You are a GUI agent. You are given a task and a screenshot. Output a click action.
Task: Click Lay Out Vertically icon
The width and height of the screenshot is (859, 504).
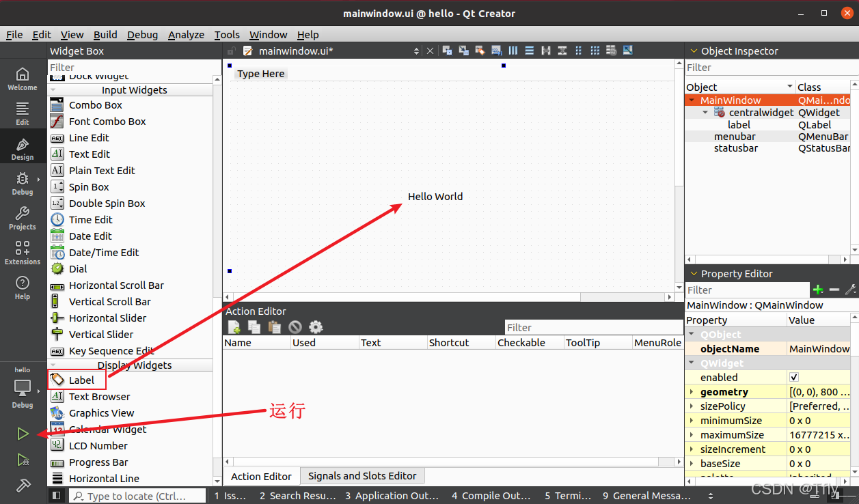[x=530, y=51]
